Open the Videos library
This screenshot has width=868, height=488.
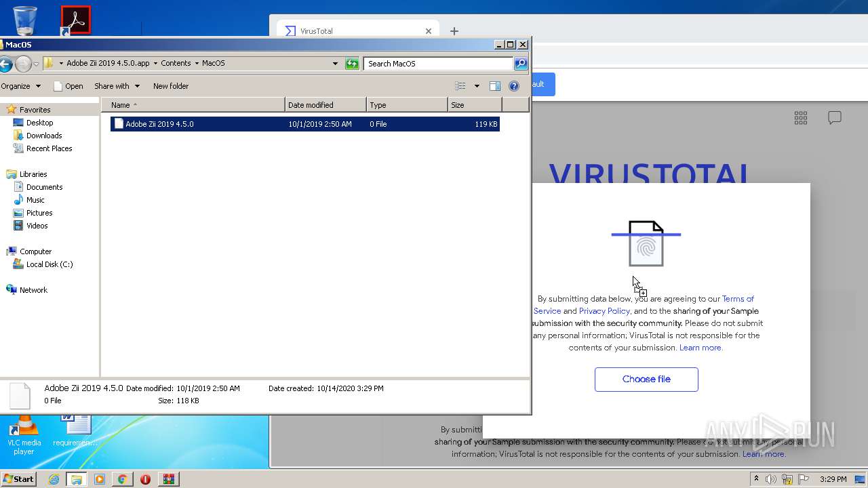[37, 226]
